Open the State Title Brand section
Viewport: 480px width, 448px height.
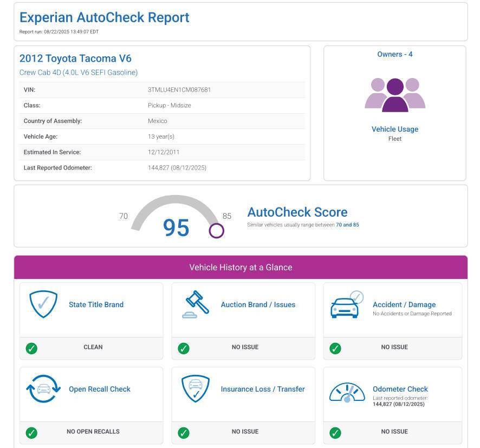point(96,304)
